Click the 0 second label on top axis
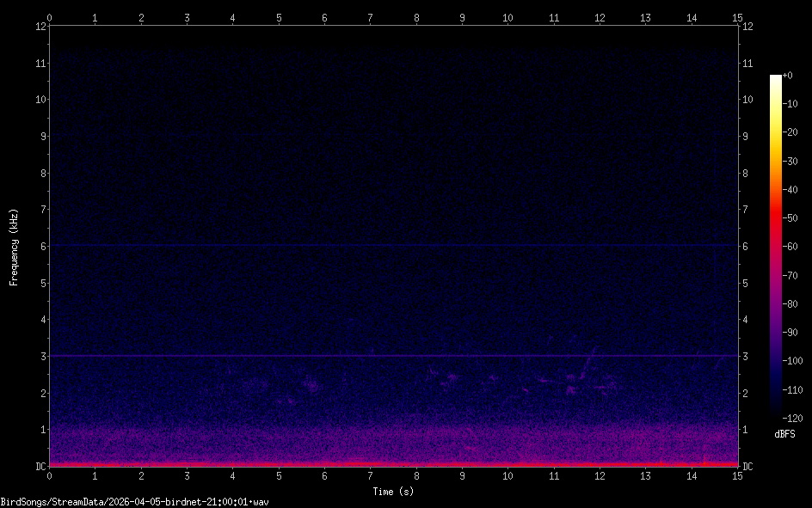This screenshot has height=508, width=812. click(x=50, y=16)
